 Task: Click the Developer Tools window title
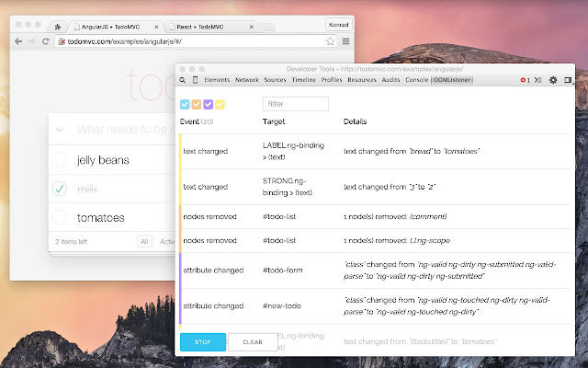pyautogui.click(x=375, y=69)
